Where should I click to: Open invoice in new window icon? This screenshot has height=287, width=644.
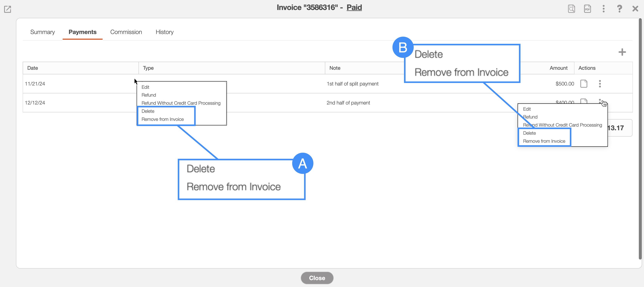click(7, 9)
